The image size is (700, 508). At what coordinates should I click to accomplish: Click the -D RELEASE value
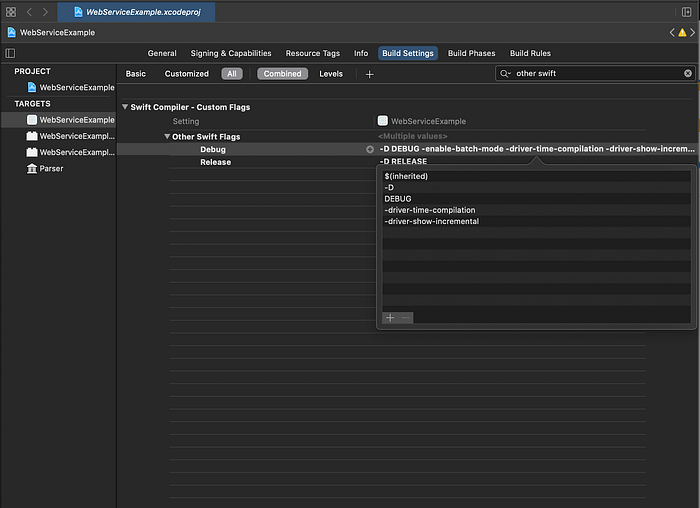point(403,161)
